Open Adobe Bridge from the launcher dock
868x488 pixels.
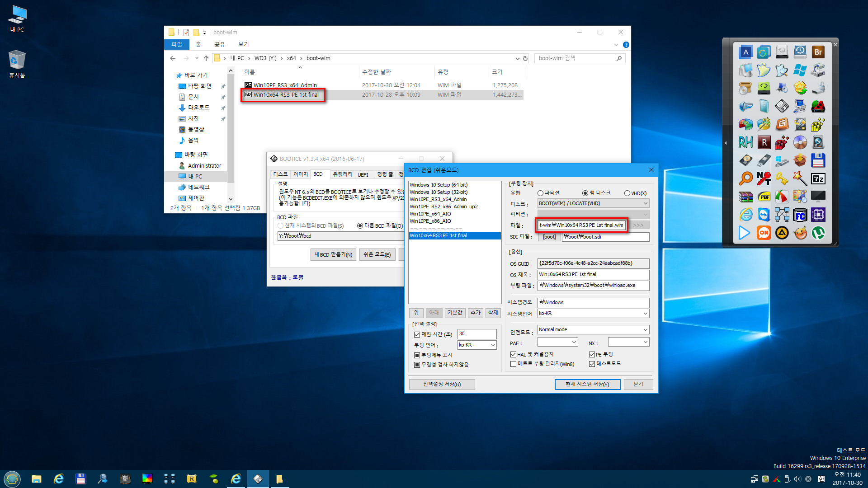pyautogui.click(x=818, y=52)
